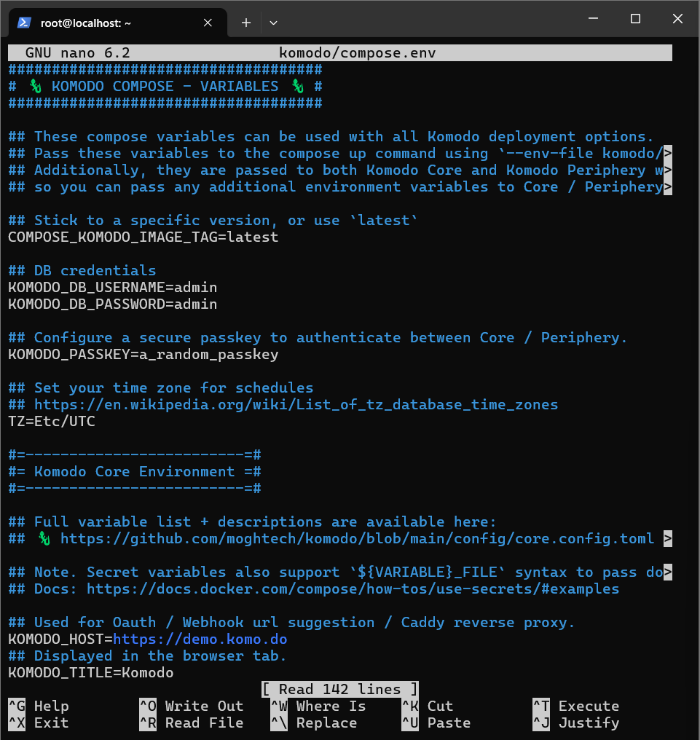Image resolution: width=700 pixels, height=740 pixels.
Task: Click the lizard emoji after VARIABLES
Action: (297, 87)
